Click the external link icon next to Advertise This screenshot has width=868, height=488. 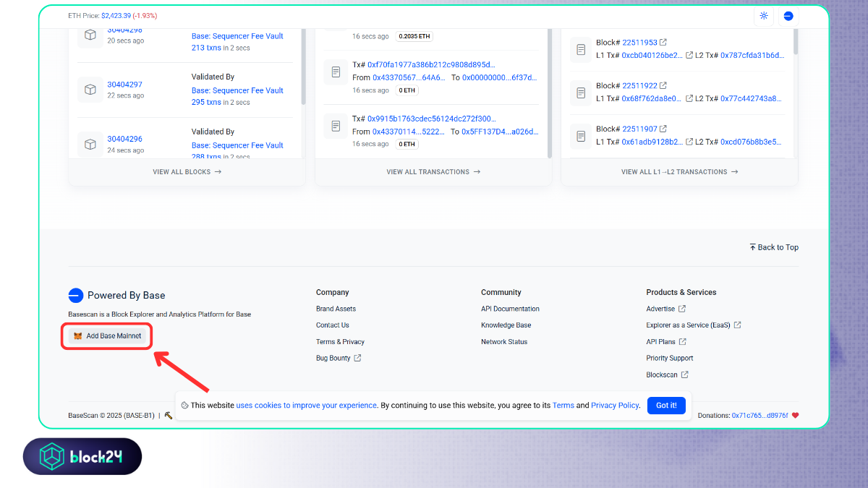pyautogui.click(x=682, y=309)
